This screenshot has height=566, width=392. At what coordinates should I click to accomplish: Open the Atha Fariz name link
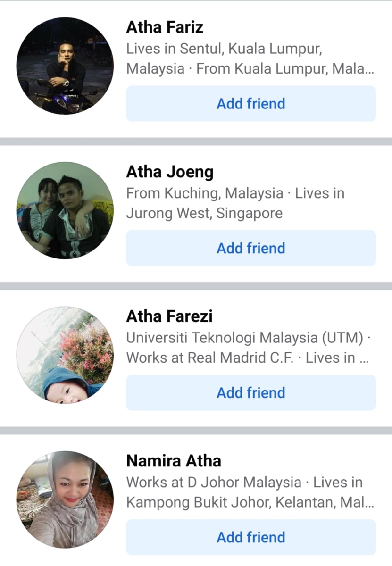click(x=165, y=27)
